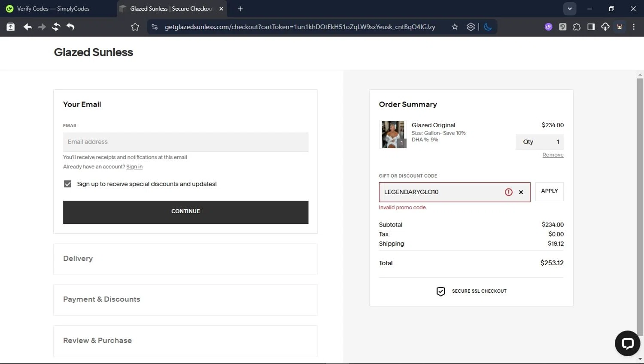The image size is (644, 364).
Task: Click the APPLY discount button
Action: click(x=549, y=191)
